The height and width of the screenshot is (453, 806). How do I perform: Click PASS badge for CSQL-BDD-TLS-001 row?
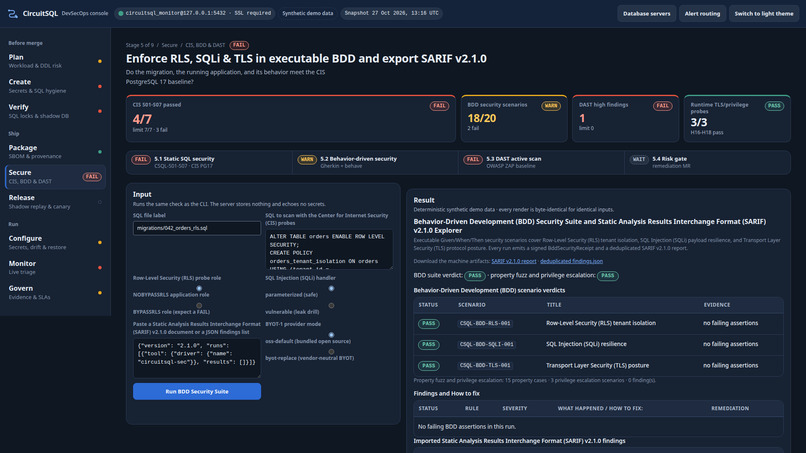(429, 366)
